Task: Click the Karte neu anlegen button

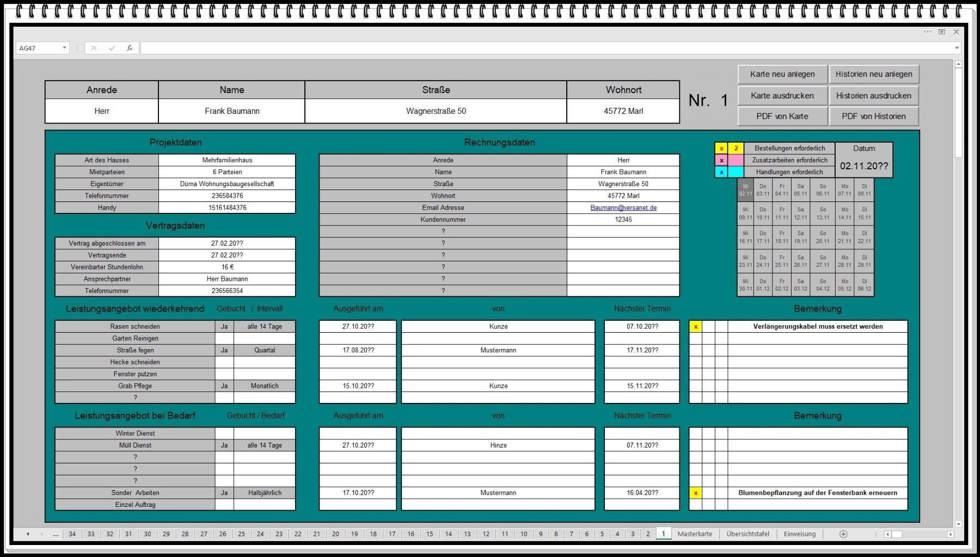Action: pyautogui.click(x=782, y=74)
